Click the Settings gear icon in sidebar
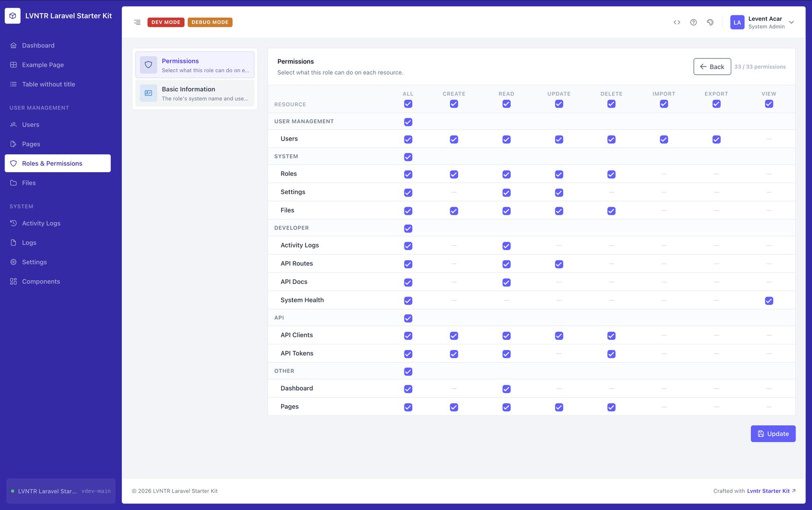Viewport: 812px width, 510px height. pyautogui.click(x=14, y=262)
